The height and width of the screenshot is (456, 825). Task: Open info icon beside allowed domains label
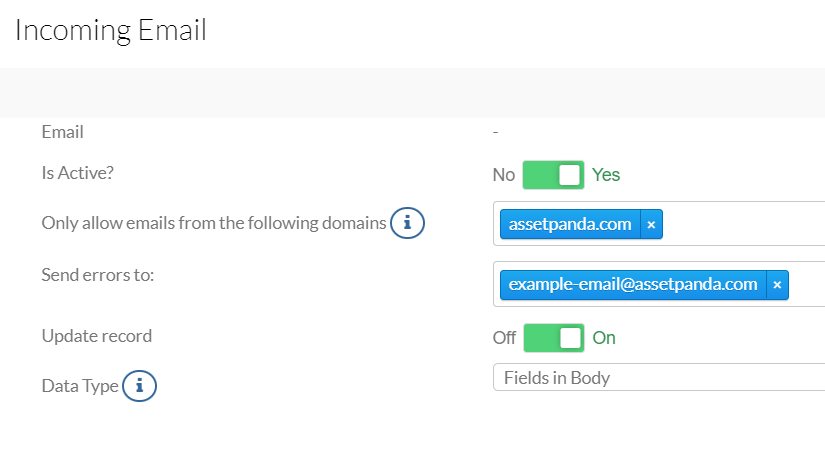tap(407, 223)
